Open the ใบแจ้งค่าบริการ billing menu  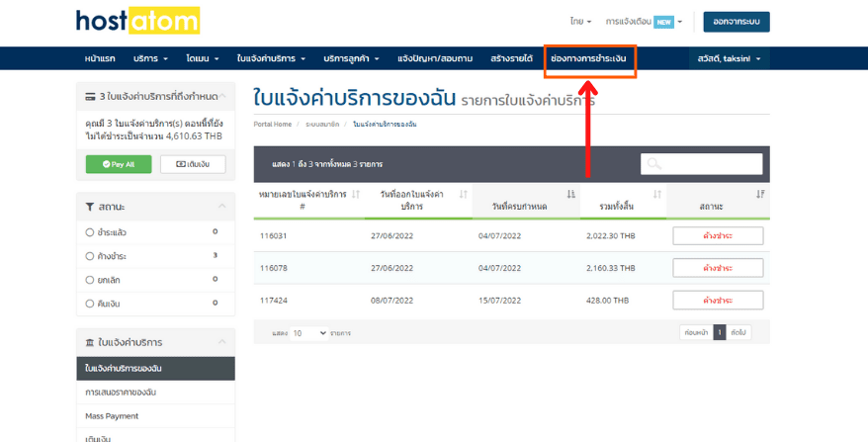(271, 58)
